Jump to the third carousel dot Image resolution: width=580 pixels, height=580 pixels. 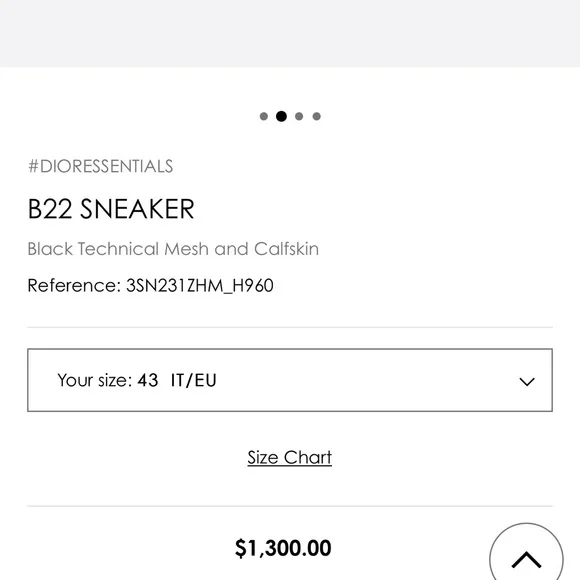299,117
